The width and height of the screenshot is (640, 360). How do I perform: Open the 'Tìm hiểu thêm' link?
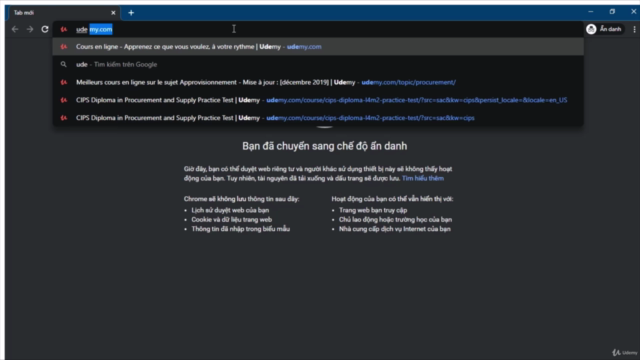(x=423, y=178)
